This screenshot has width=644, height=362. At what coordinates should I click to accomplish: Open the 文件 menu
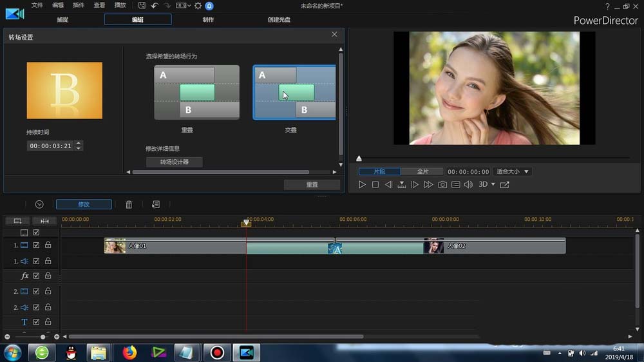pos(37,5)
